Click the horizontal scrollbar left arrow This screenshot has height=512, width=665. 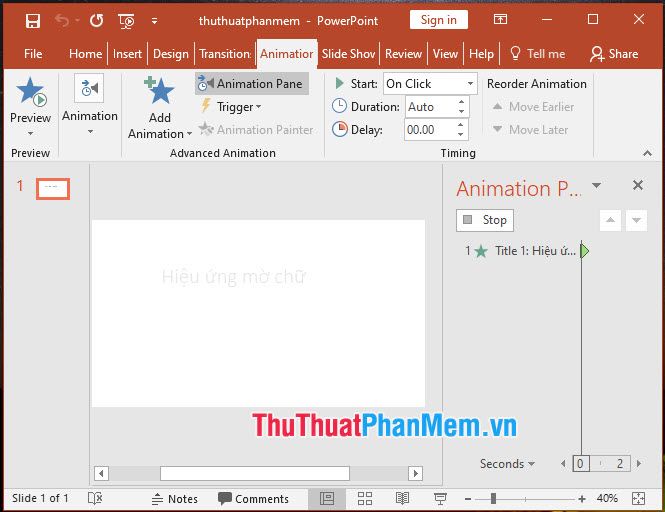point(101,473)
